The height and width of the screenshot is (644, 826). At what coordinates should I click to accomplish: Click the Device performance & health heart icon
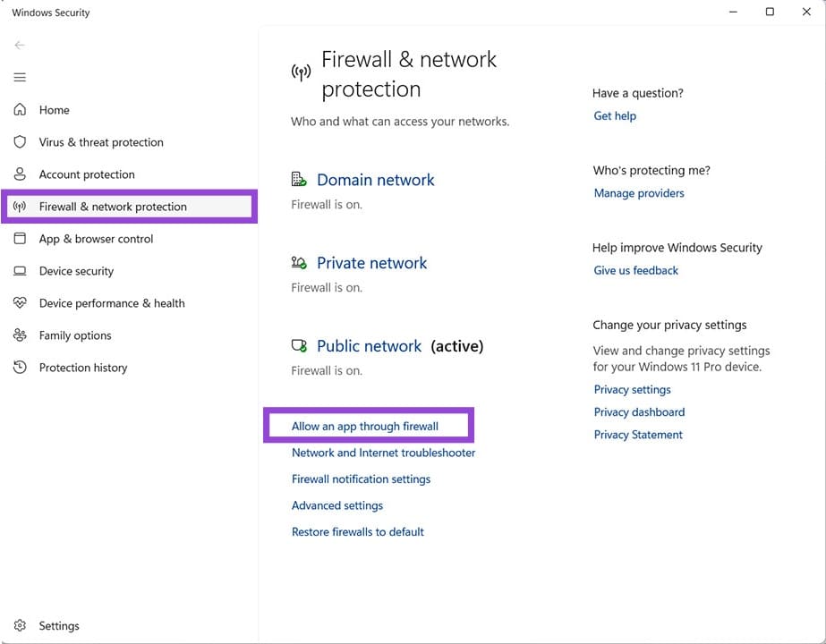(20, 303)
